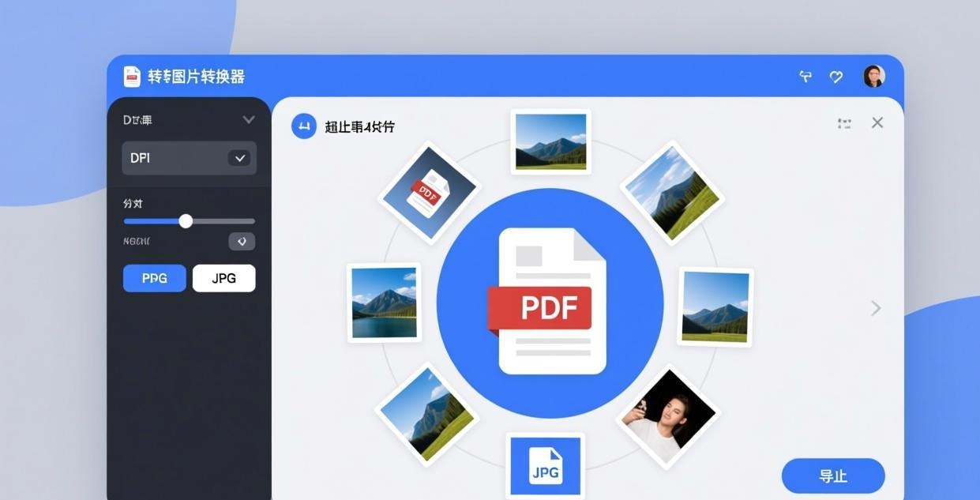Screen dimensions: 980x500
Task: Go to next page with right chevron arrow
Action: (876, 308)
